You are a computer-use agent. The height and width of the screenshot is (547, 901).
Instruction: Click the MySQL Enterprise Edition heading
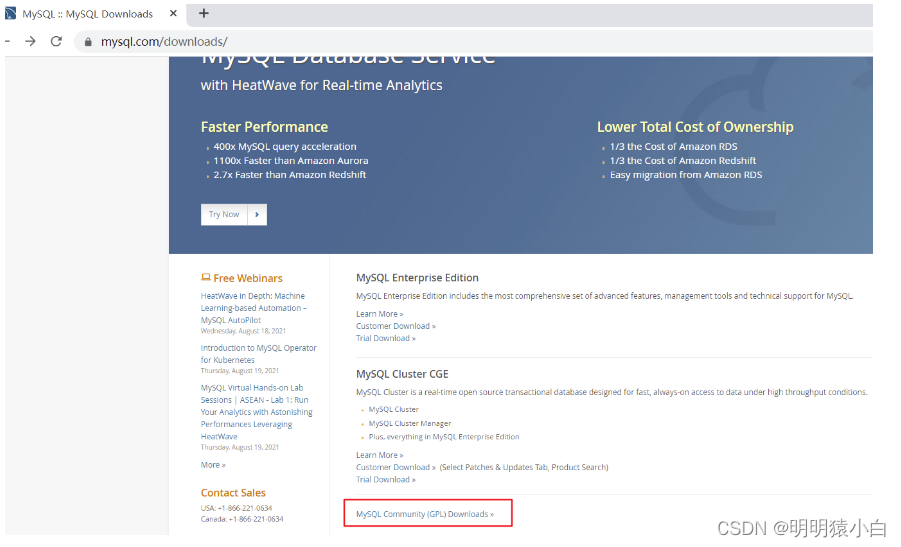[417, 278]
